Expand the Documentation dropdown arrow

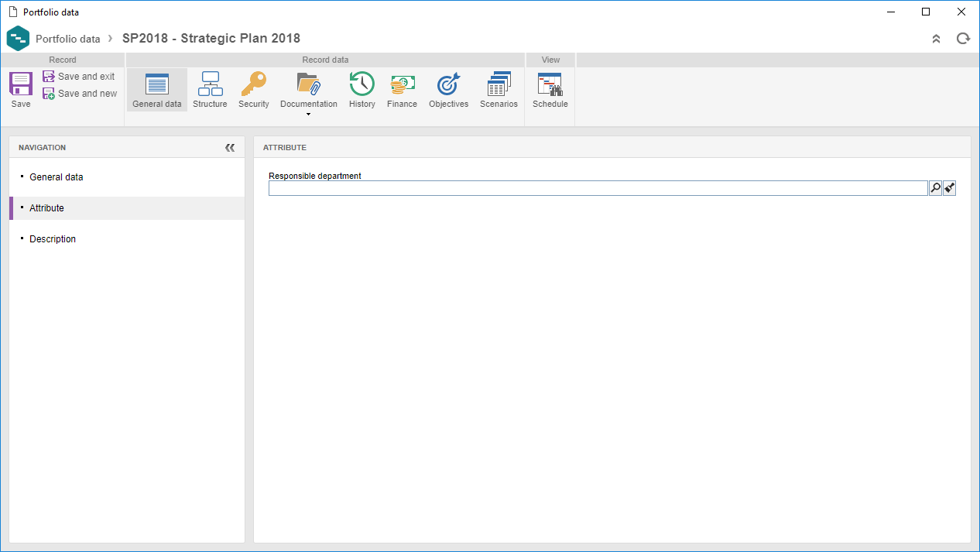(x=309, y=115)
